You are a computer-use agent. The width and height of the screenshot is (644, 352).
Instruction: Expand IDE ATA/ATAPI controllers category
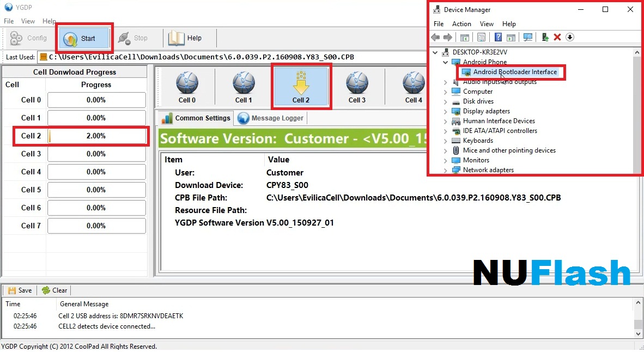coord(446,131)
